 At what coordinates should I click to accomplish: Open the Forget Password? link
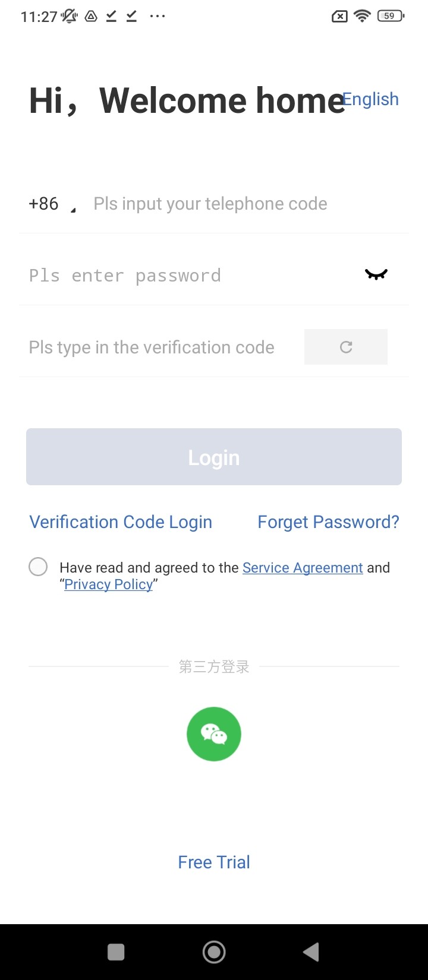pos(328,521)
